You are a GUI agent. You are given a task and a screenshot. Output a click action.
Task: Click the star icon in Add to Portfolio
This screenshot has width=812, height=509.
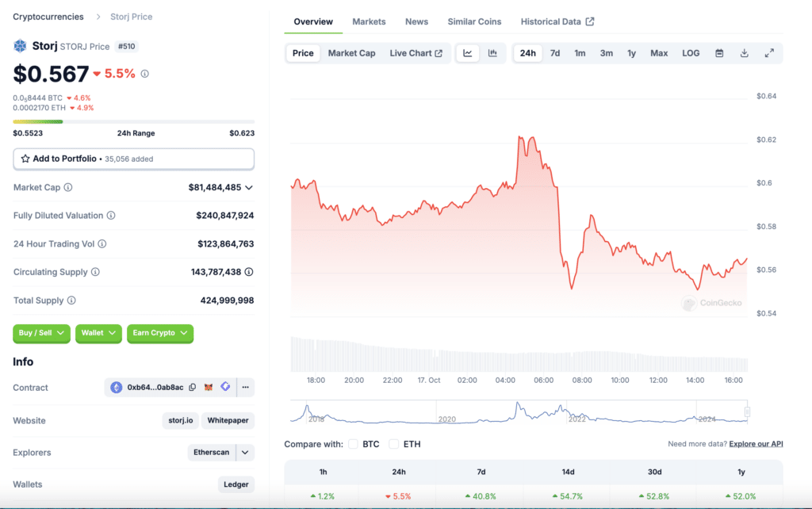pos(25,159)
